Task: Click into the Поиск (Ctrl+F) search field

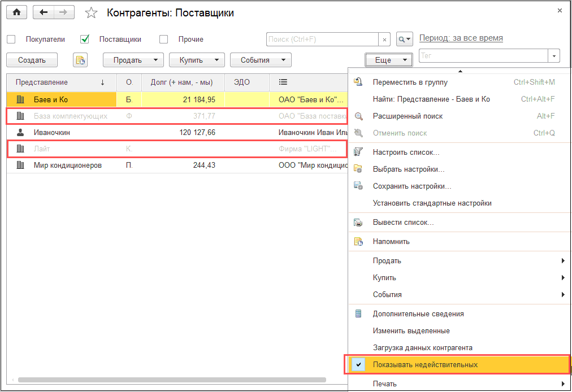Action: click(321, 40)
